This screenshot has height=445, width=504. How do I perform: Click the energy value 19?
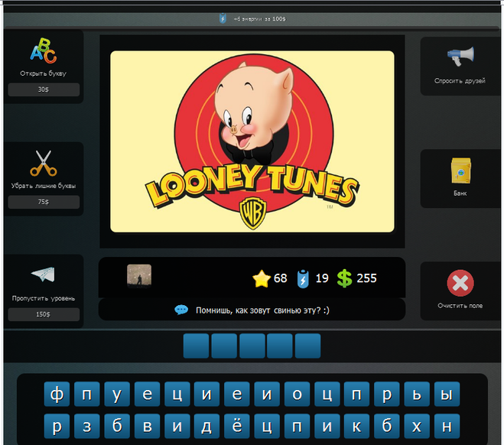(x=322, y=278)
